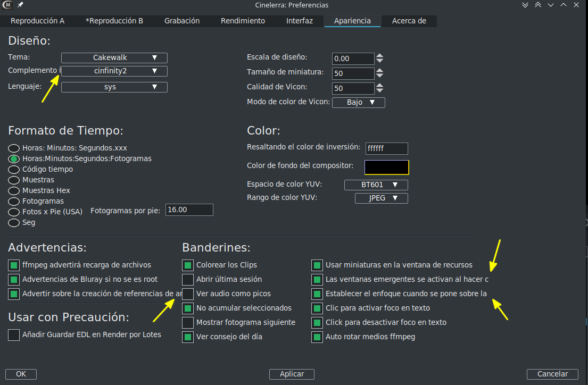Decrease Tamaño de miniatura with down arrow

(x=380, y=77)
